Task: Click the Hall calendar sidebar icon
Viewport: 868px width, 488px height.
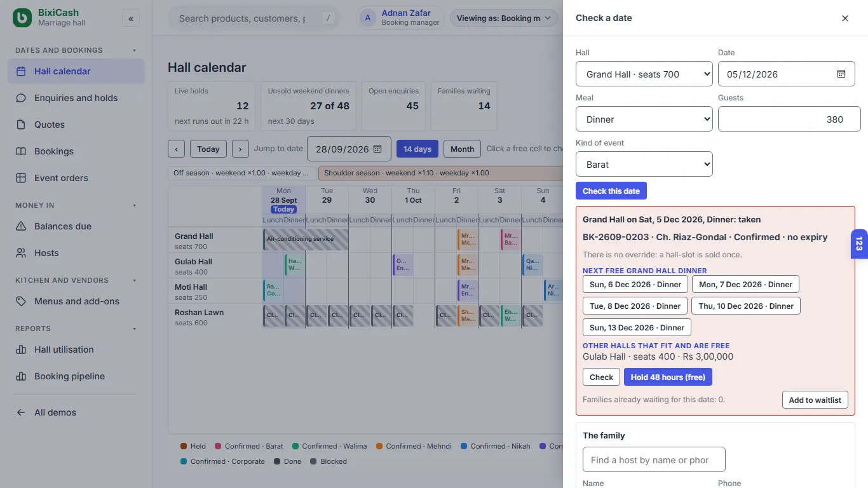Action: click(21, 71)
